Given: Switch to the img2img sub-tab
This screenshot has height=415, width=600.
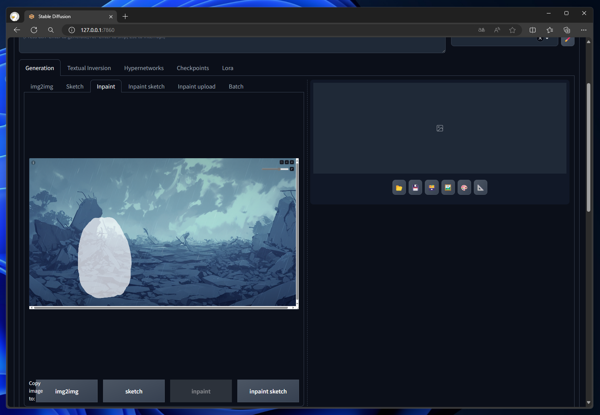Looking at the screenshot, I should click(42, 86).
